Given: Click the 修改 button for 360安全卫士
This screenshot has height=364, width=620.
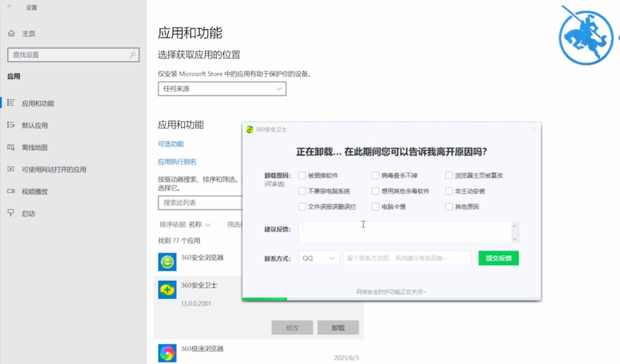Looking at the screenshot, I should click(292, 328).
